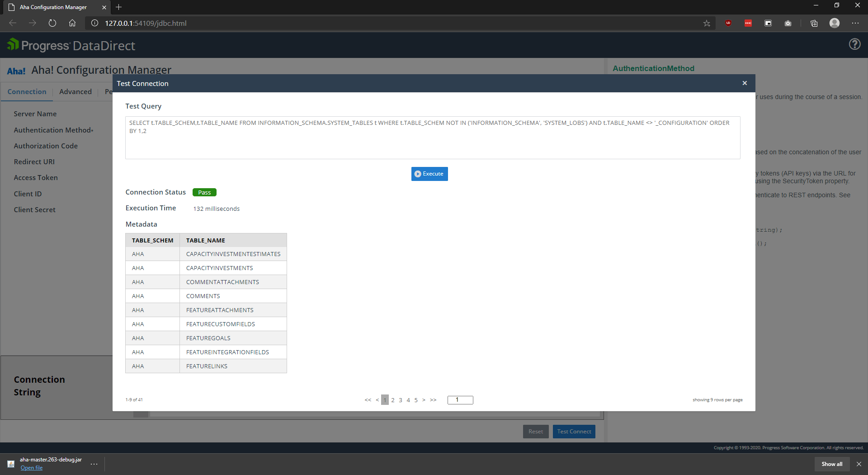The width and height of the screenshot is (868, 475).
Task: Click the Execute query button
Action: click(429, 174)
